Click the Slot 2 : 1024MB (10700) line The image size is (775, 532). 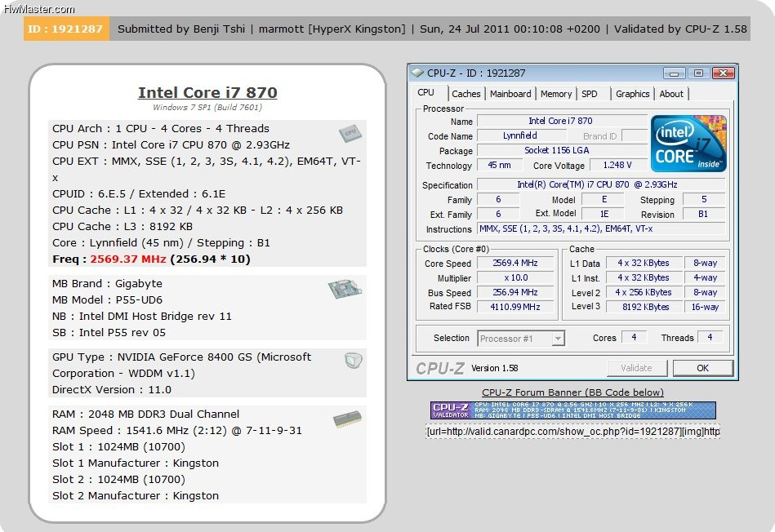tap(118, 479)
